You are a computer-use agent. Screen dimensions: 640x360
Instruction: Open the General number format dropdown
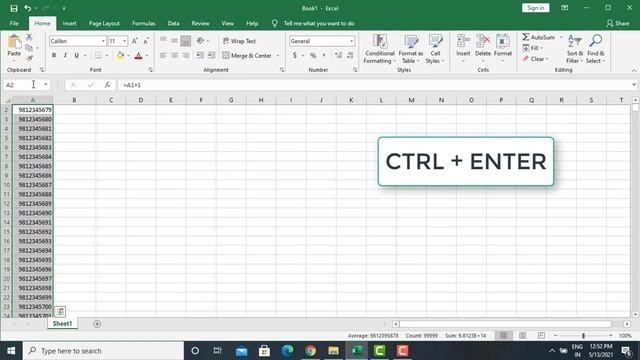pyautogui.click(x=351, y=41)
